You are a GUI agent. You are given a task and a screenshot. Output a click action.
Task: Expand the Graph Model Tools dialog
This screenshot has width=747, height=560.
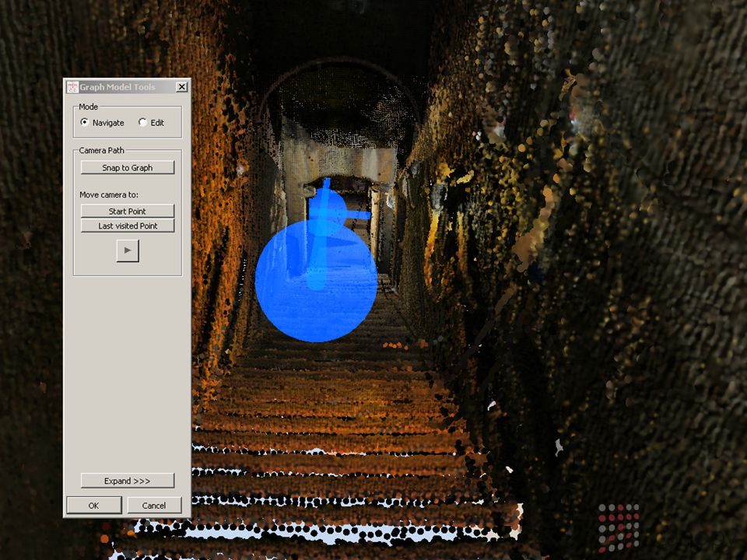(127, 481)
